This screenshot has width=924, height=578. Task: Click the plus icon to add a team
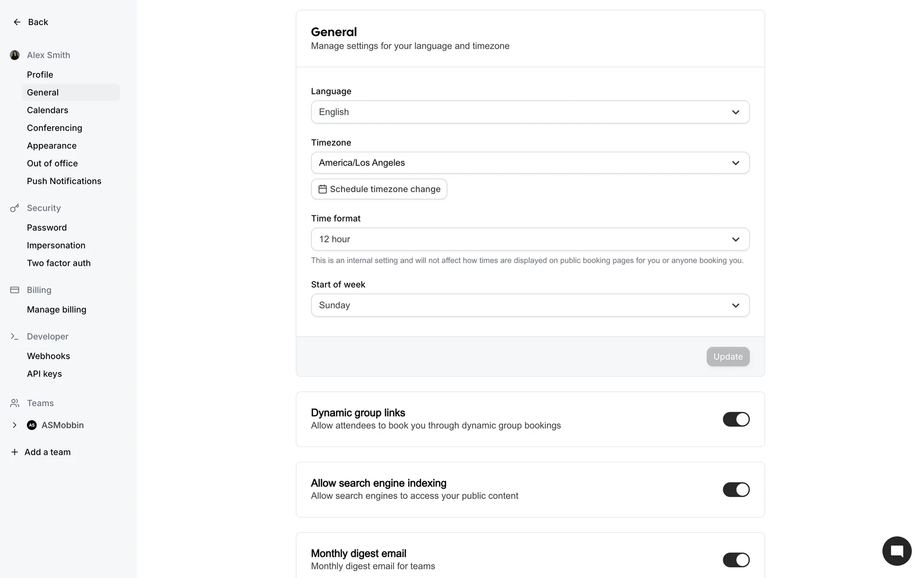coord(14,452)
